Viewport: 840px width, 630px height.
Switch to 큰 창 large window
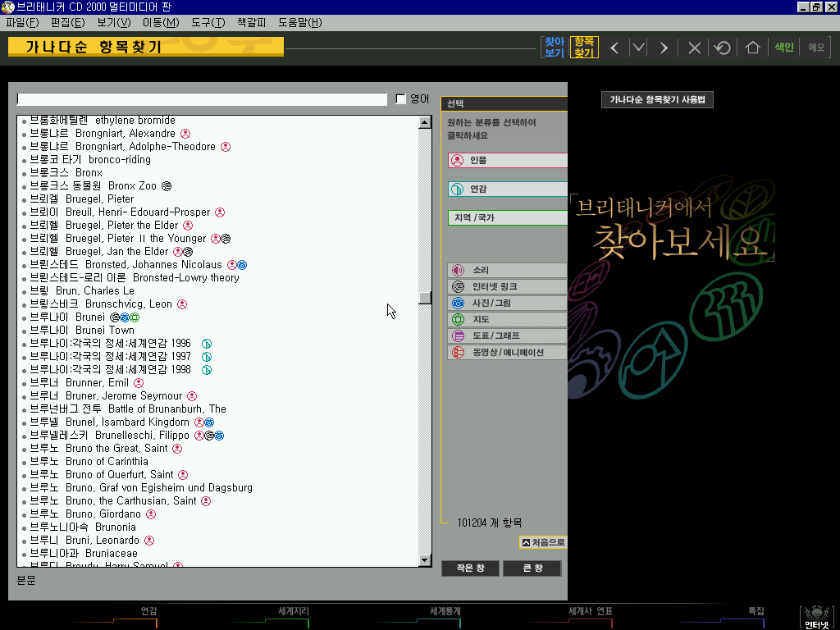(x=532, y=568)
